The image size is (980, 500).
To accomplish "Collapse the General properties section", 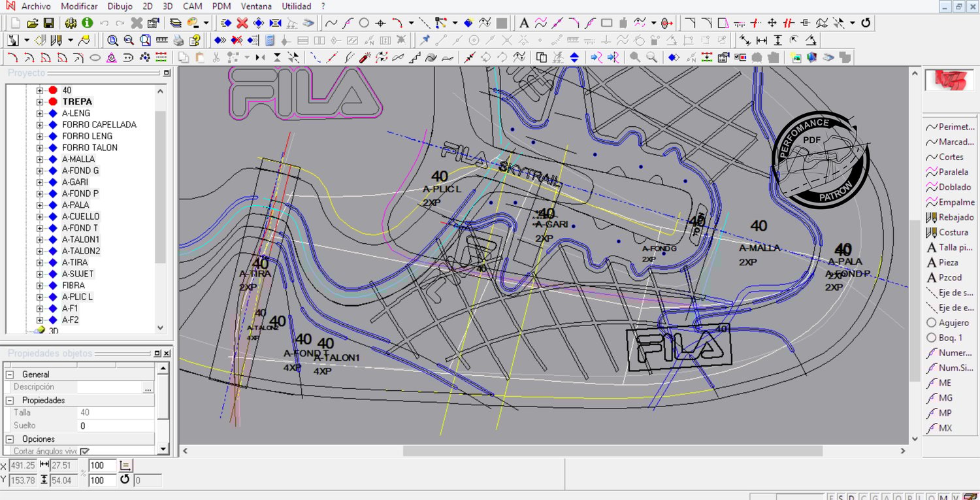I will (10, 375).
